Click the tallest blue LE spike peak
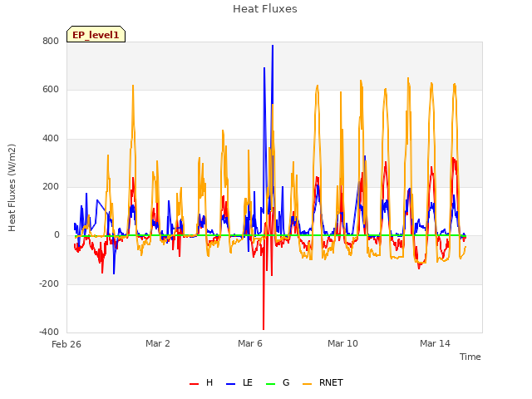The height and width of the screenshot is (399, 532). pos(273,46)
